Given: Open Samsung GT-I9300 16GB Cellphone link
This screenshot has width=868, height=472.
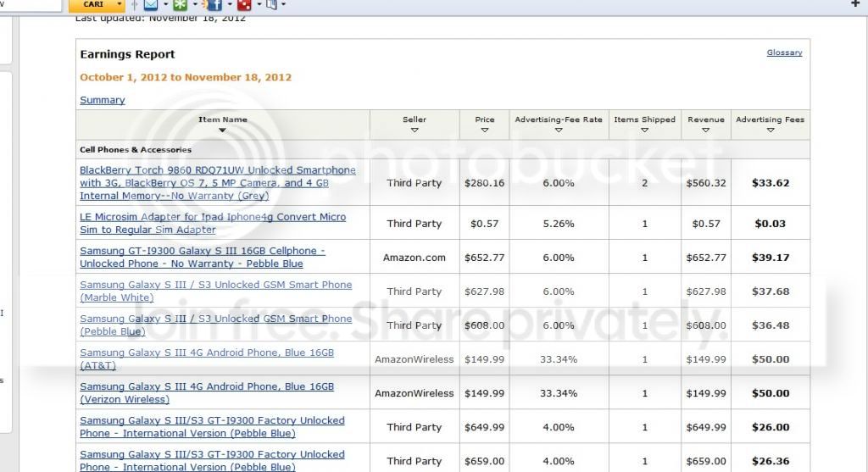Looking at the screenshot, I should click(202, 258).
